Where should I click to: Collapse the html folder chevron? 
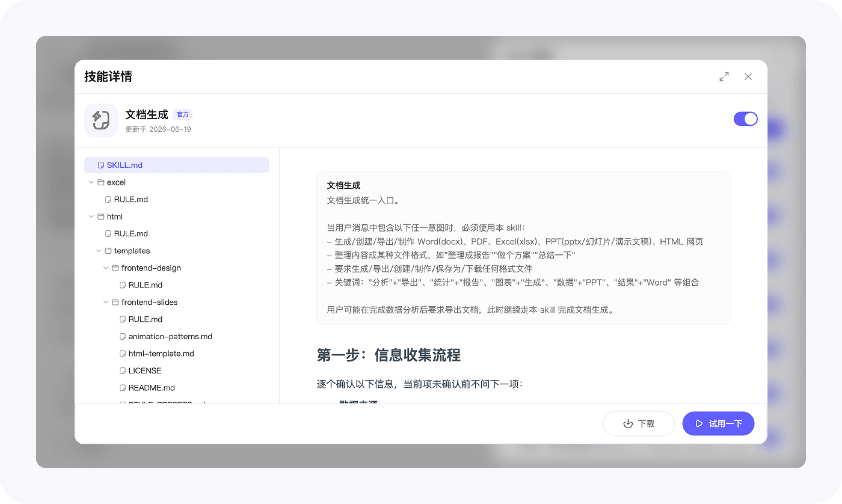pos(91,216)
